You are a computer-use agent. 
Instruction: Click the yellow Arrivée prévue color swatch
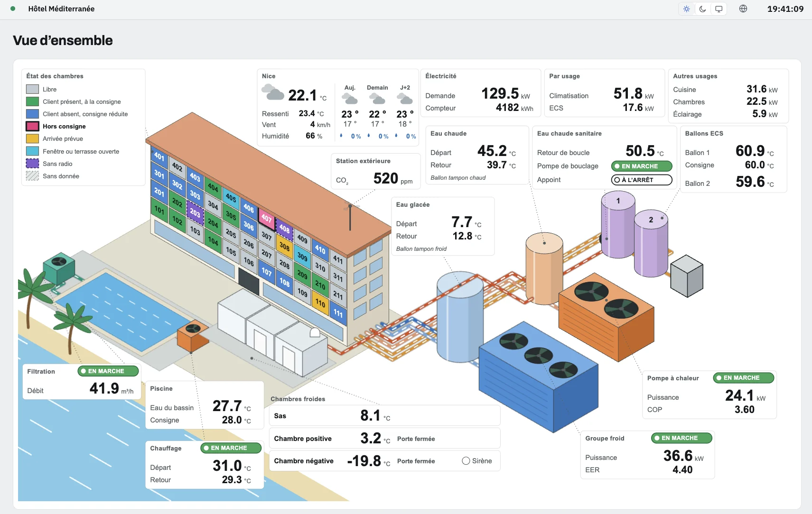(32, 138)
